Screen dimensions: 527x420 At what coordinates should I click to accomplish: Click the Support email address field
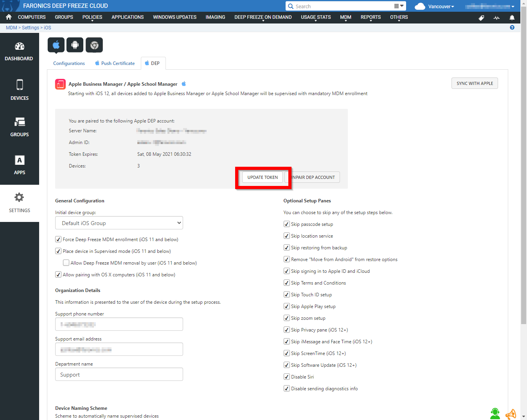(x=119, y=349)
